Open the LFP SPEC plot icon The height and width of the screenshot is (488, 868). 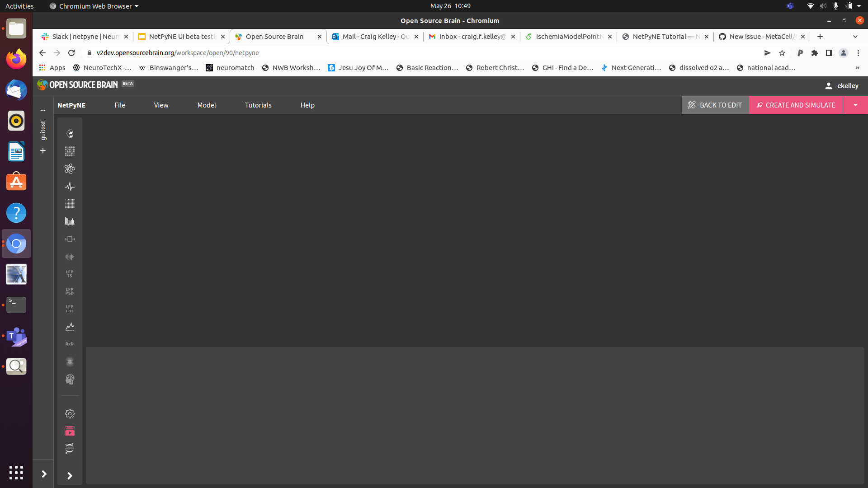70,309
